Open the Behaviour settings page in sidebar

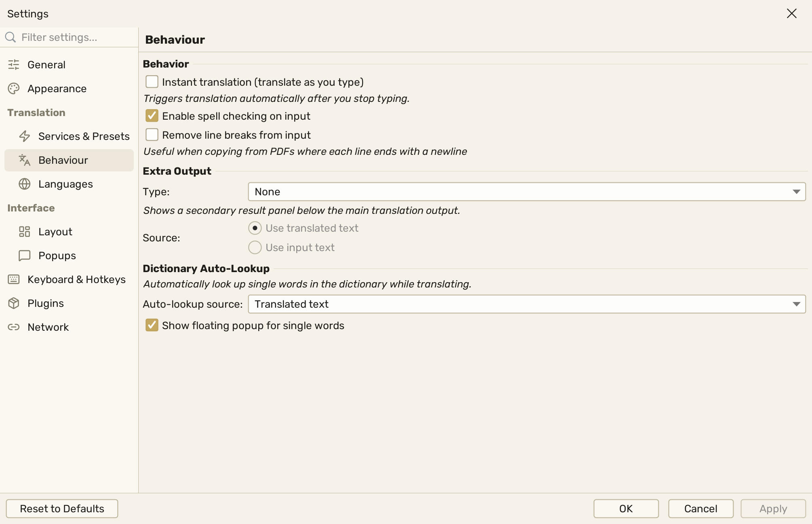coord(69,160)
